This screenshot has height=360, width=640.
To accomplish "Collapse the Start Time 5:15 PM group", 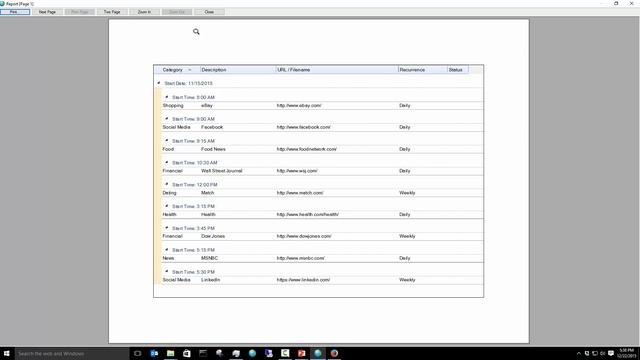I will point(167,250).
